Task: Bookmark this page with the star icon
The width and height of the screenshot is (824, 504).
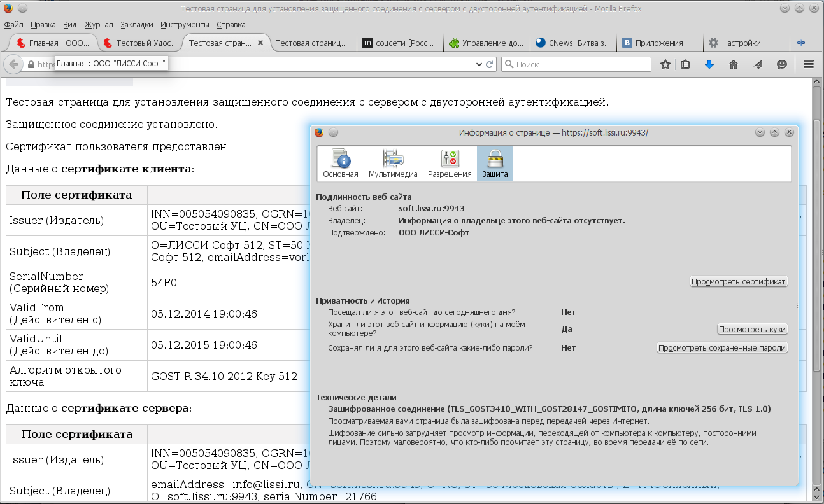Action: click(665, 64)
